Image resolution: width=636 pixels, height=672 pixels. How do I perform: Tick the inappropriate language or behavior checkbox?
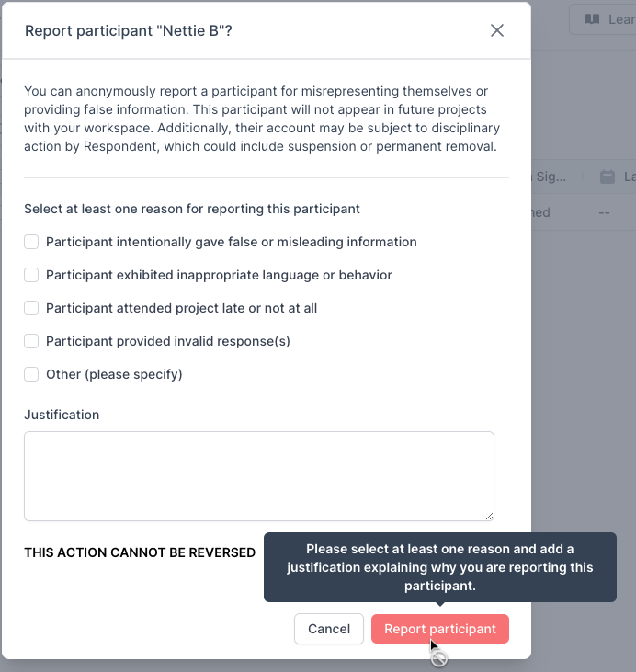[31, 275]
